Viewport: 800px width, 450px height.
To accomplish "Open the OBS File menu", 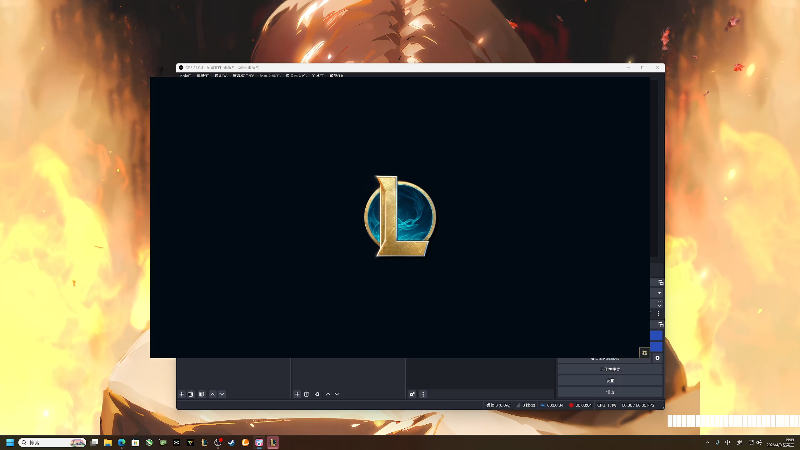I will (x=186, y=76).
